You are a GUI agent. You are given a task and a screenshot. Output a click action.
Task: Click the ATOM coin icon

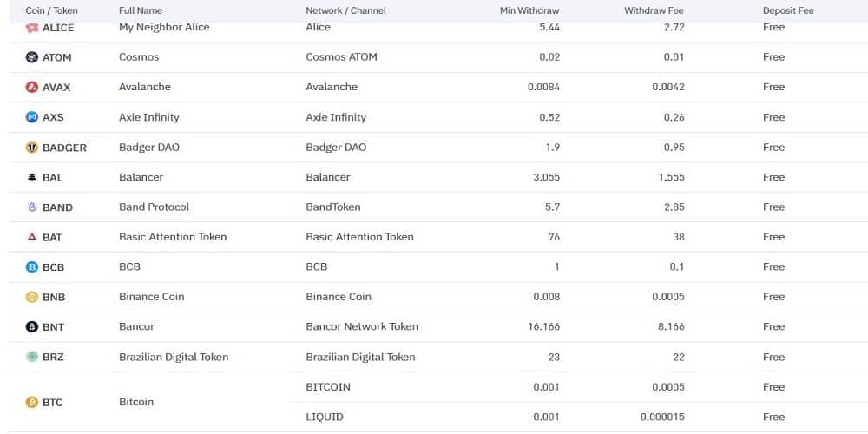(32, 57)
